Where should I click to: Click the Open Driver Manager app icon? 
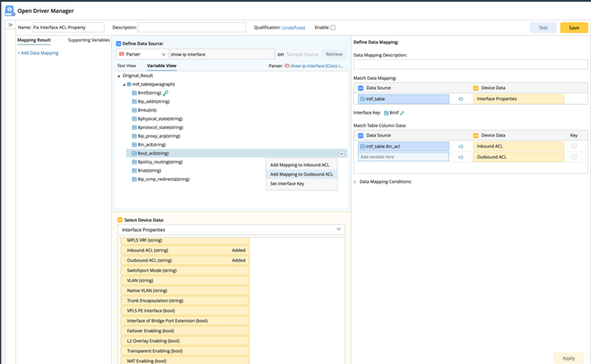coord(10,11)
